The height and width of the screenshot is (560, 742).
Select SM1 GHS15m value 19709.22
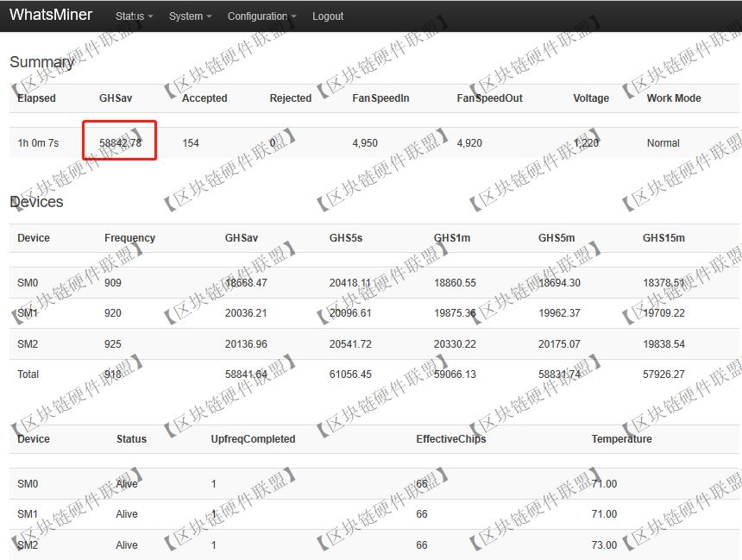point(663,313)
